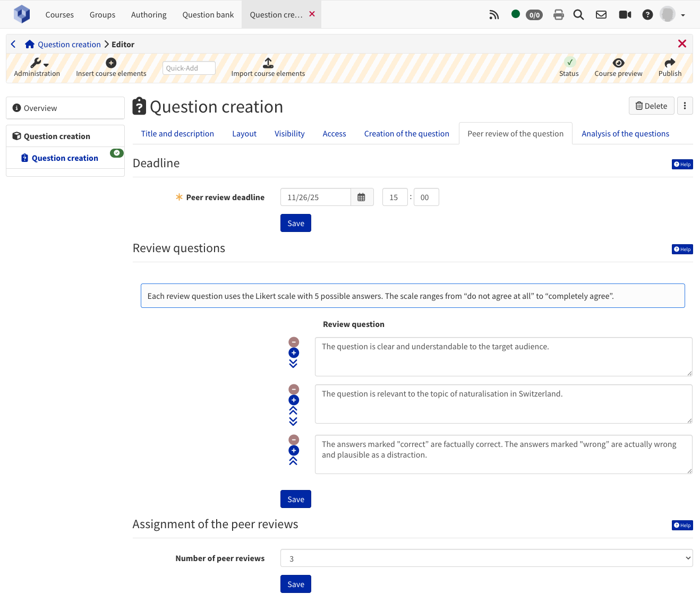Open the calendar date picker icon

click(361, 197)
